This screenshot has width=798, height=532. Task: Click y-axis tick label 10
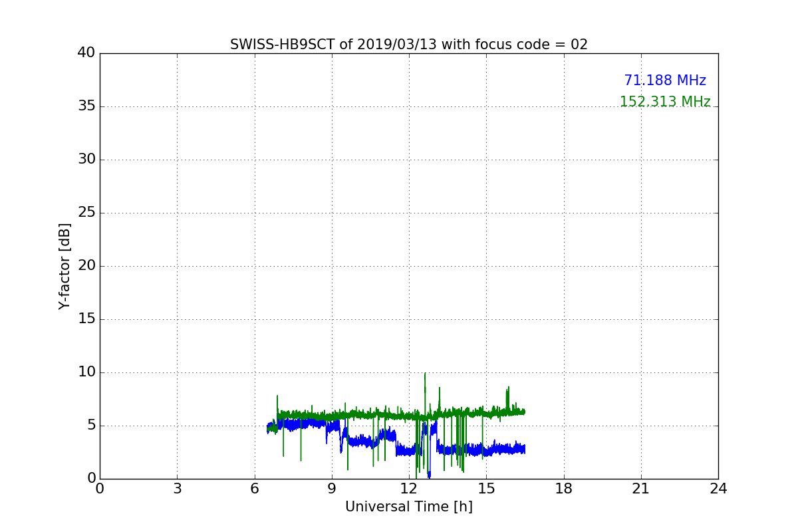86,372
